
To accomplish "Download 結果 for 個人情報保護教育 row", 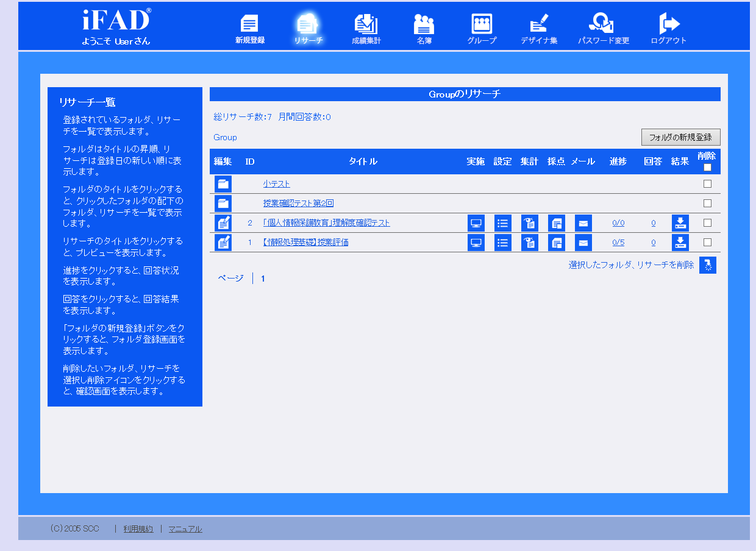I will [680, 223].
